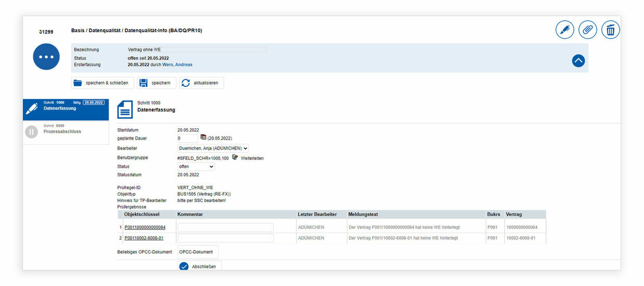Click the geplante Dauer input field

187,138
